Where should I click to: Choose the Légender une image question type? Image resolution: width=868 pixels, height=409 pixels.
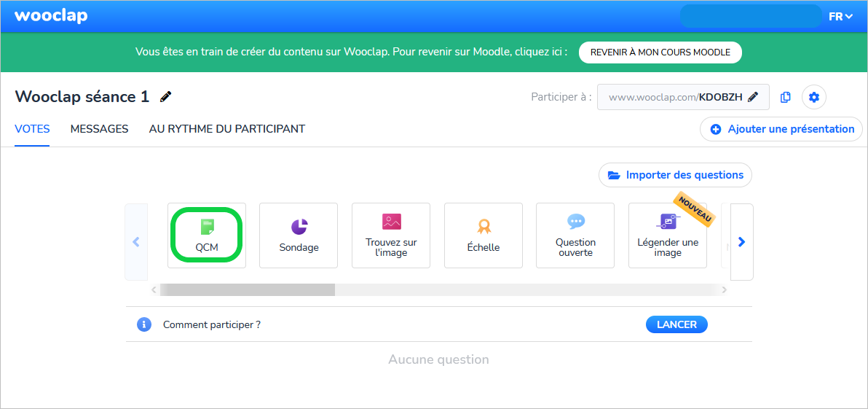click(x=668, y=235)
